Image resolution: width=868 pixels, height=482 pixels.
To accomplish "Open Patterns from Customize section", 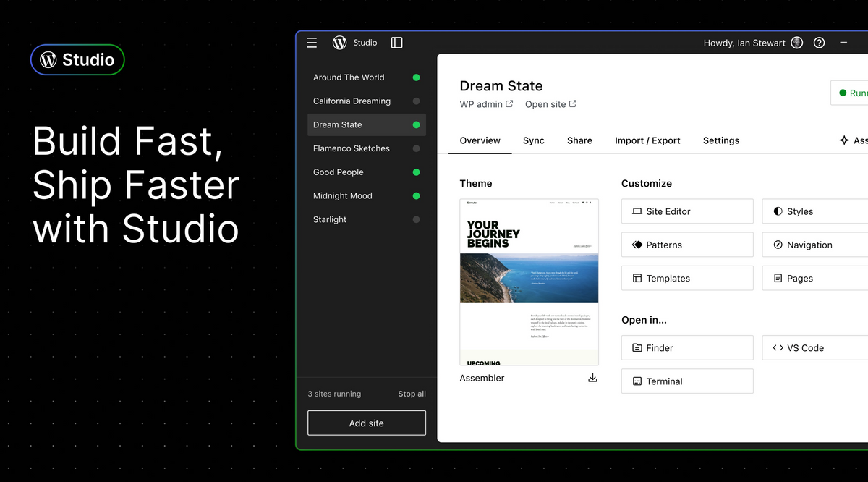I will 687,245.
